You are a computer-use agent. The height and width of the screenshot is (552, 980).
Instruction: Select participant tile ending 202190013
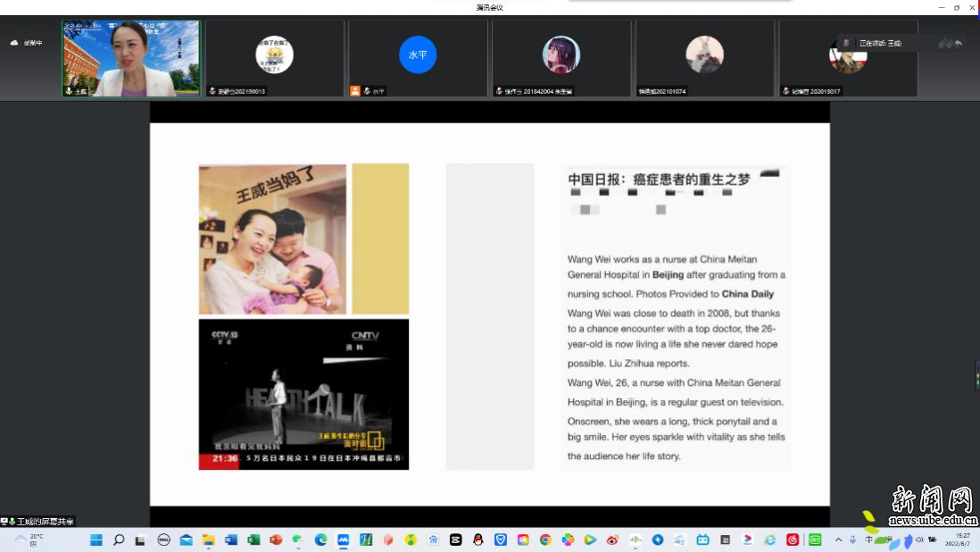(x=274, y=58)
